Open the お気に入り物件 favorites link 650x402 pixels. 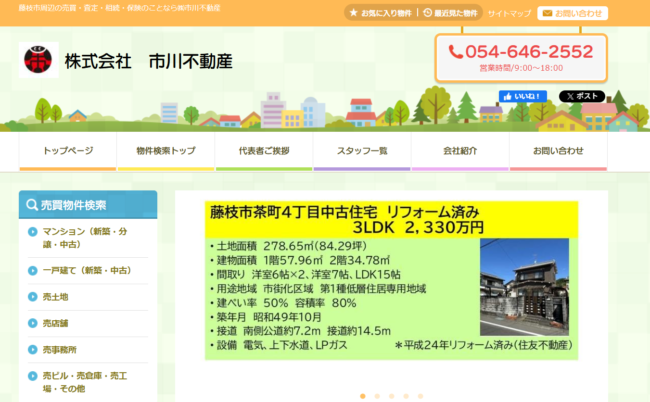[x=381, y=13]
